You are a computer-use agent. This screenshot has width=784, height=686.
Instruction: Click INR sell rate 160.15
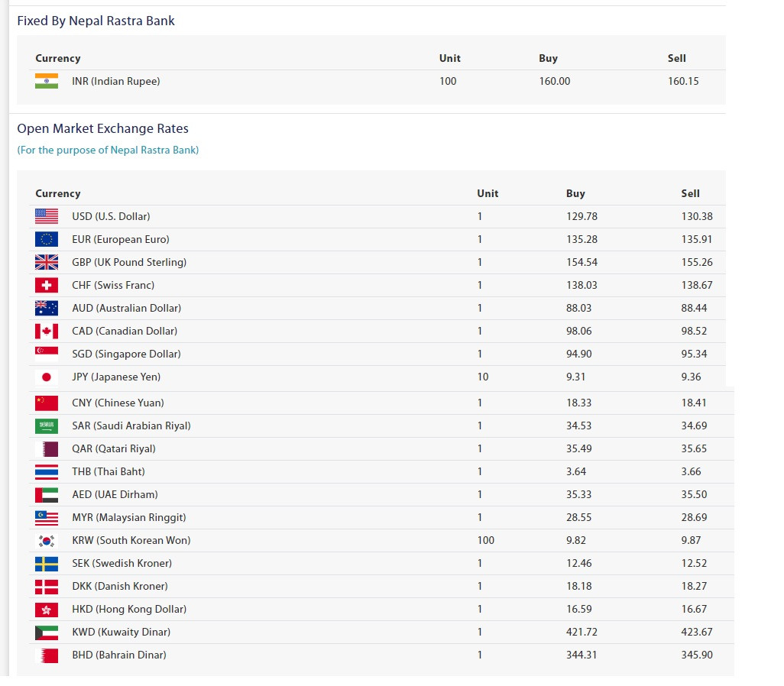(683, 81)
